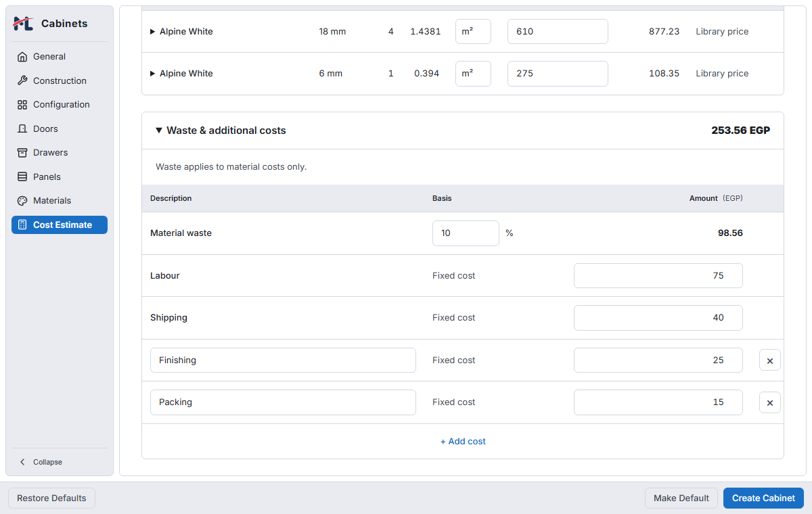
Task: Switch to the Configuration section
Action: click(x=60, y=105)
